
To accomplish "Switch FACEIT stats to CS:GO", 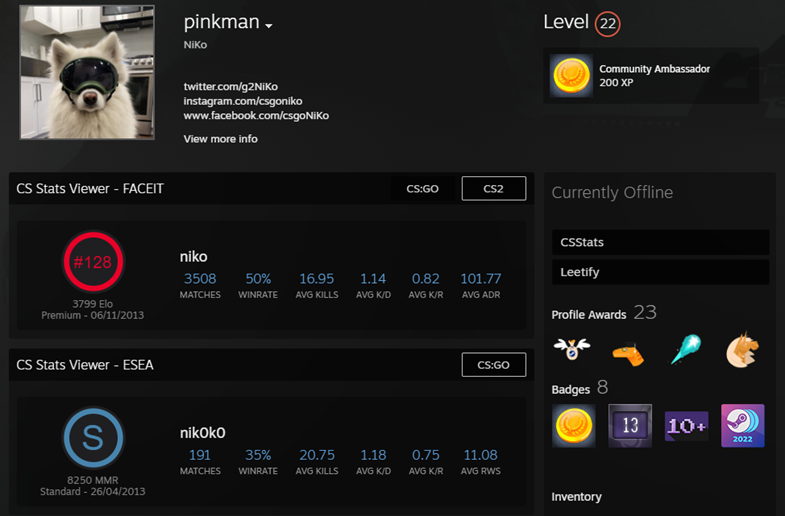I will (422, 188).
